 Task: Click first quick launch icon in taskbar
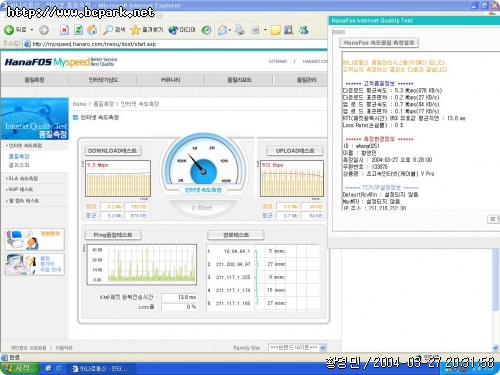(49, 369)
